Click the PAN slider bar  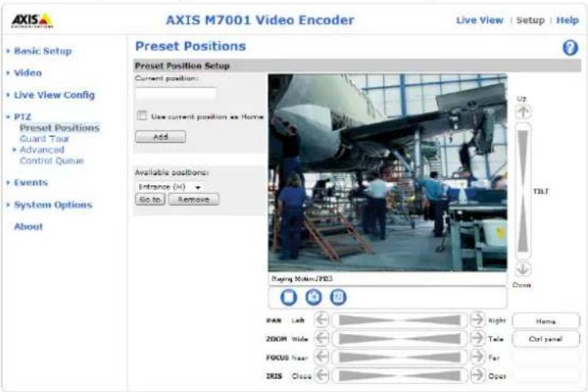click(x=400, y=320)
